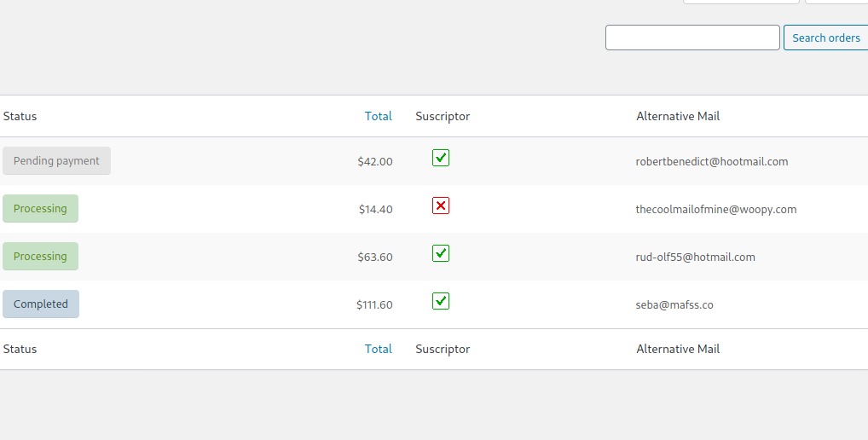
Task: Click the green checkmark icon for robertbenedict order
Action: click(x=441, y=158)
